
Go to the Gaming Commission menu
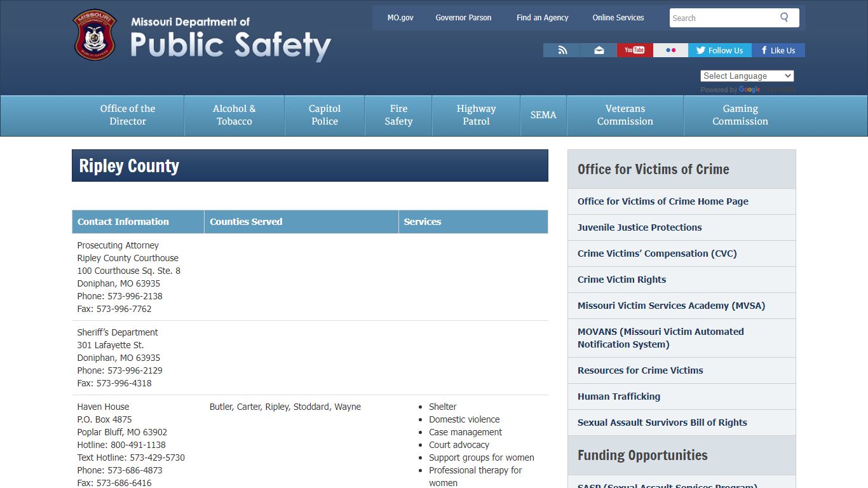(740, 115)
